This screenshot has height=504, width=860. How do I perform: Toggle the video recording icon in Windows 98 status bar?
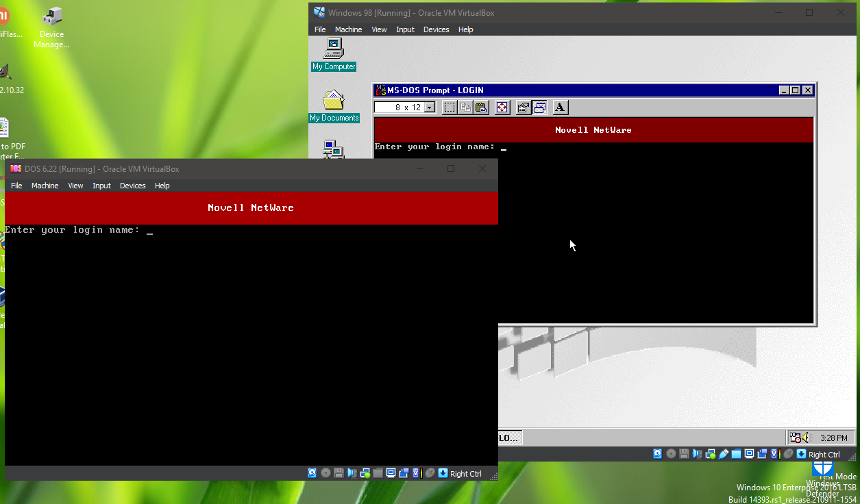pyautogui.click(x=763, y=453)
